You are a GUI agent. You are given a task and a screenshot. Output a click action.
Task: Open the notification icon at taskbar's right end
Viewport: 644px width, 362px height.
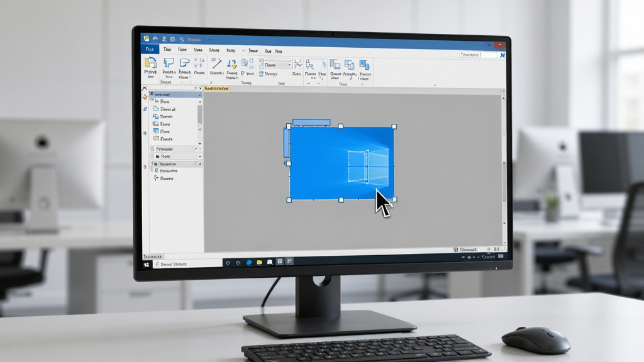pos(501,256)
